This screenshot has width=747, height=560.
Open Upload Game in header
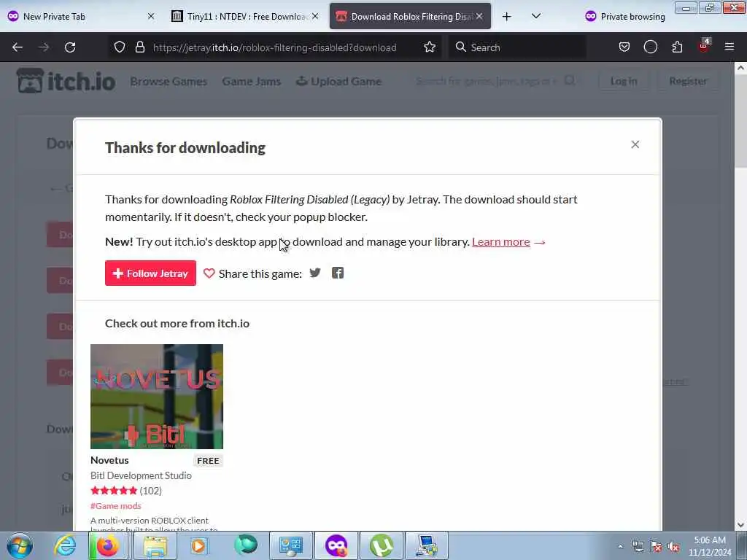[338, 82]
